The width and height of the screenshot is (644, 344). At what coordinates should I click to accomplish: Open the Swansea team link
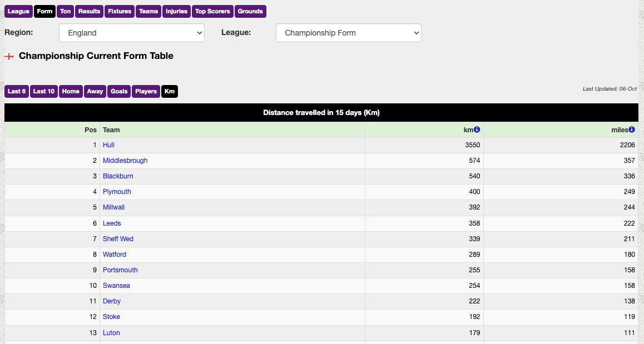tap(116, 286)
